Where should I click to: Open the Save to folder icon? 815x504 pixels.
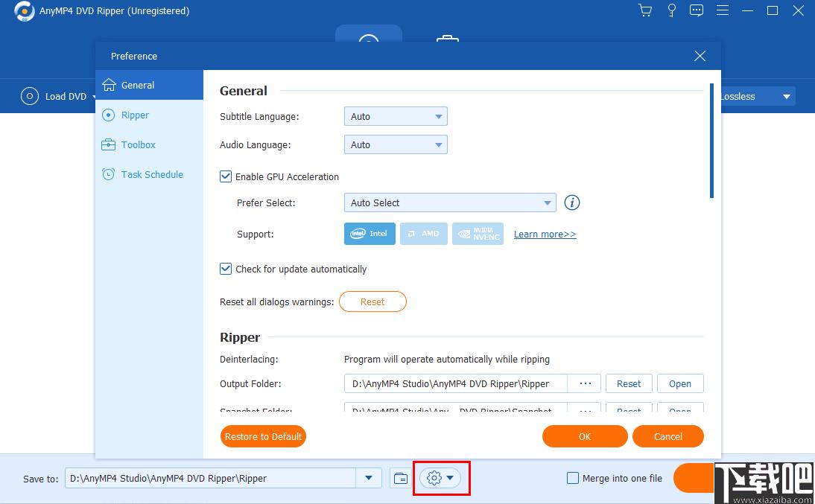(401, 479)
